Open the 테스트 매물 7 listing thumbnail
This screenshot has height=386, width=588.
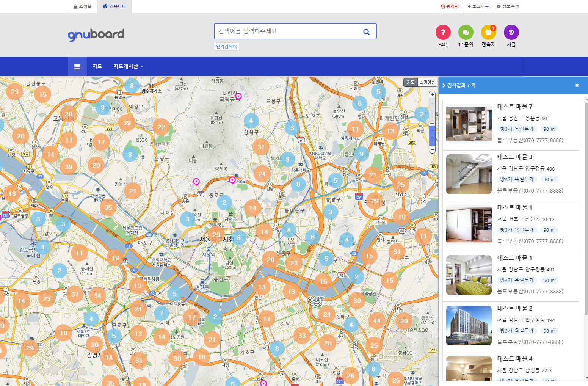pyautogui.click(x=469, y=124)
